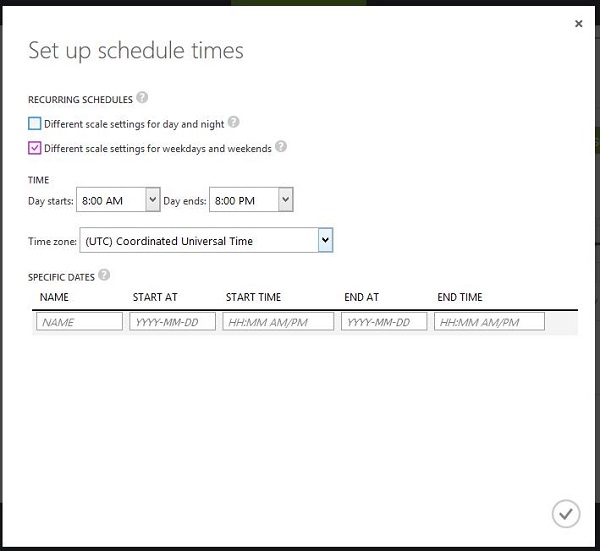Close the schedule times dialog
This screenshot has height=551, width=600.
(x=578, y=24)
